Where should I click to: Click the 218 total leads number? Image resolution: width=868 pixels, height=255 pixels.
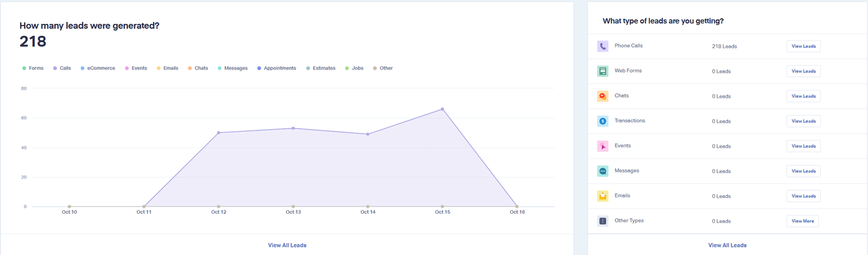pos(33,42)
